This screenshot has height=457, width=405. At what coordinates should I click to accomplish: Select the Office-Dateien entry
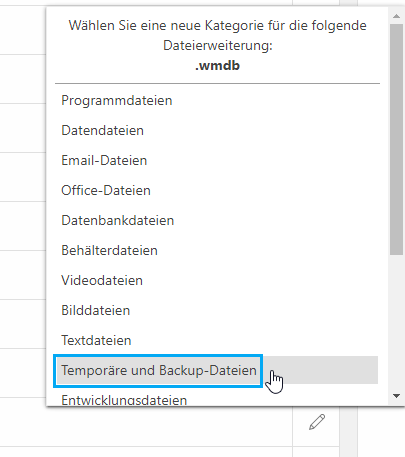pyautogui.click(x=217, y=190)
